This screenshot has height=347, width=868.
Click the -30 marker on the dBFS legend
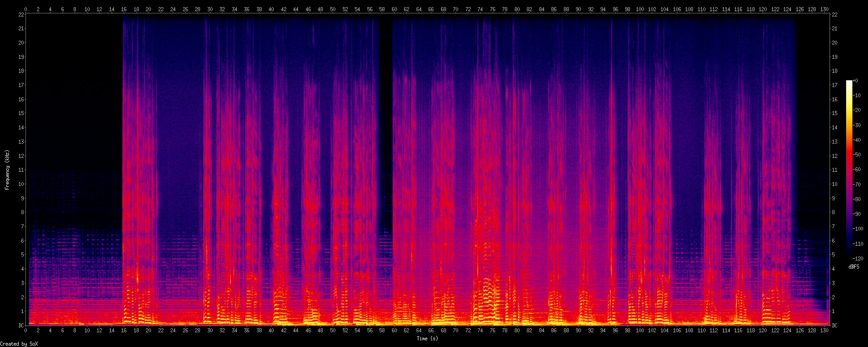point(856,125)
